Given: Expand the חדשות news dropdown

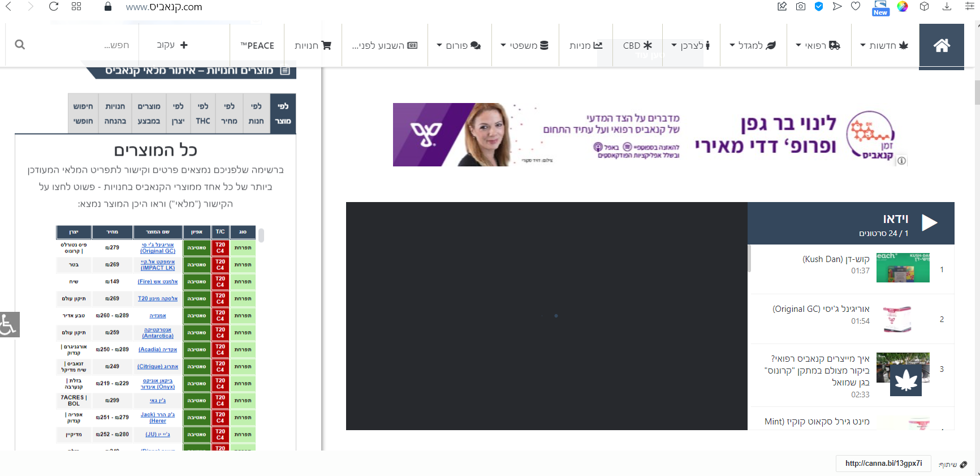Looking at the screenshot, I should (x=884, y=45).
